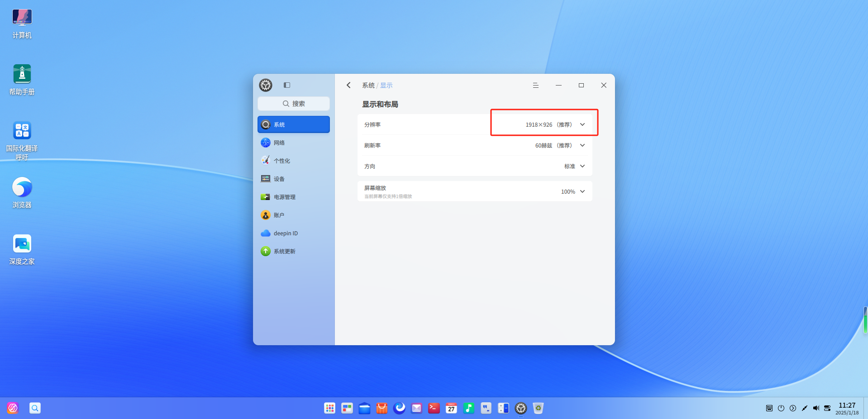Open the trash in the dock
This screenshot has height=419, width=868.
pos(538,408)
